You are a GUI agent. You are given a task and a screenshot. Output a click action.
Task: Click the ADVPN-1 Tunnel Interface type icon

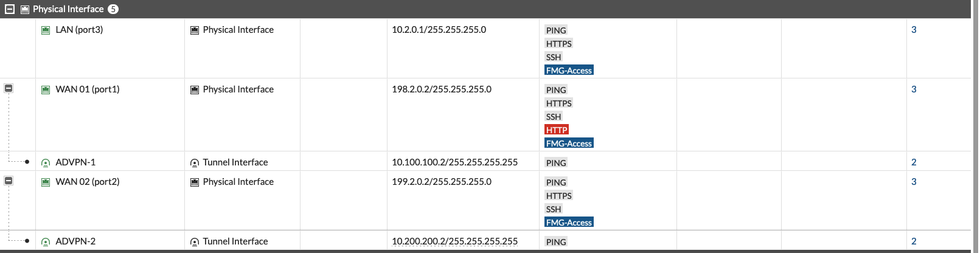pos(195,162)
